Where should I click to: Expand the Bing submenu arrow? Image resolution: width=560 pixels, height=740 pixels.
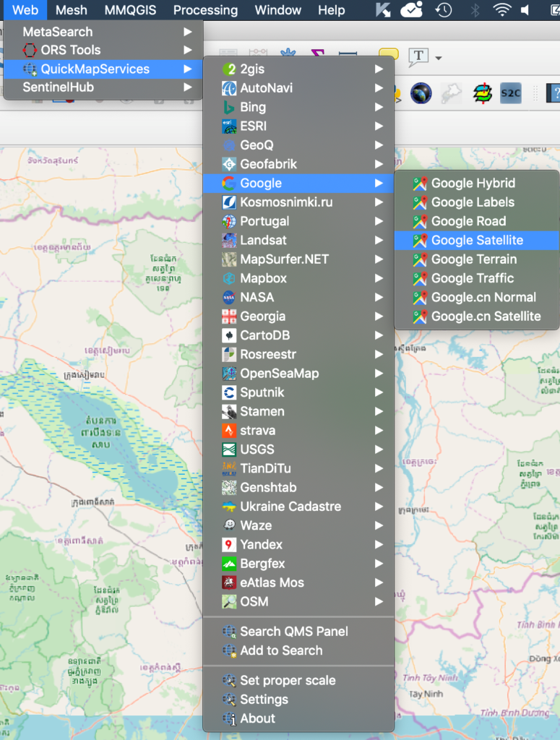coord(379,107)
